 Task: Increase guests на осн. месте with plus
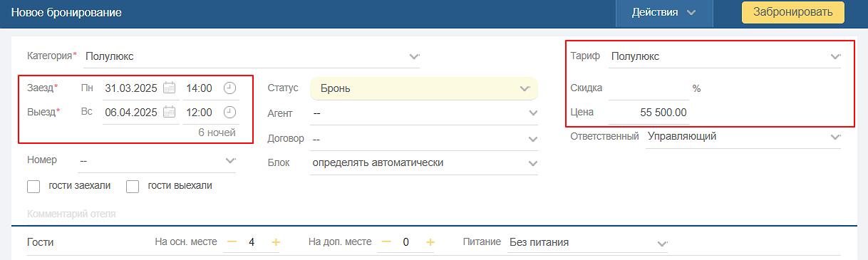276,242
